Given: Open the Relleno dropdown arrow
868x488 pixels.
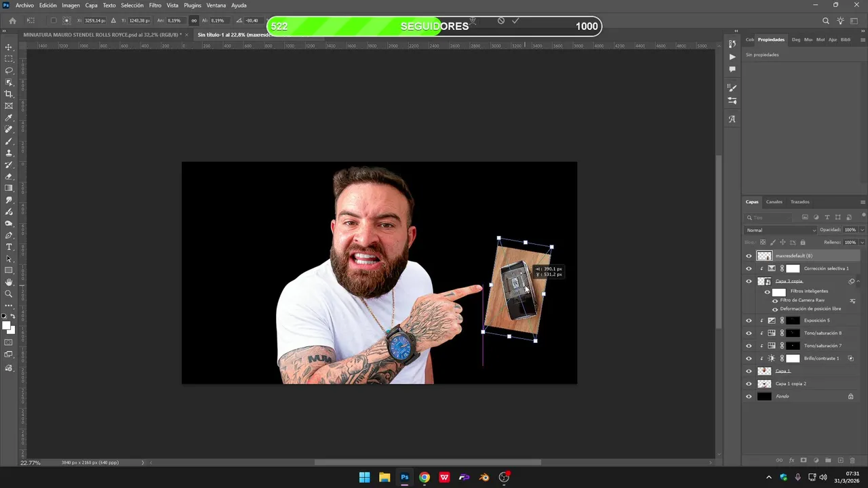Looking at the screenshot, I should point(862,242).
